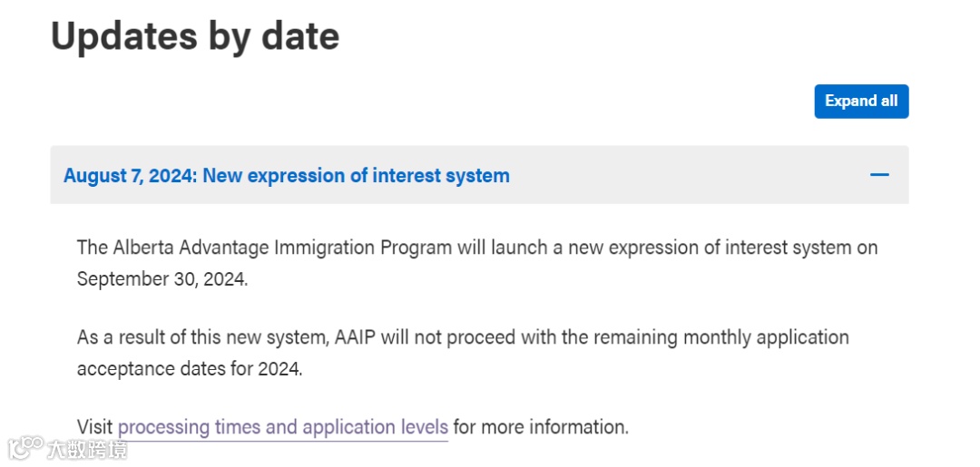Collapse the August 7 section using minus icon
Image resolution: width=980 pixels, height=467 pixels.
[x=879, y=175]
